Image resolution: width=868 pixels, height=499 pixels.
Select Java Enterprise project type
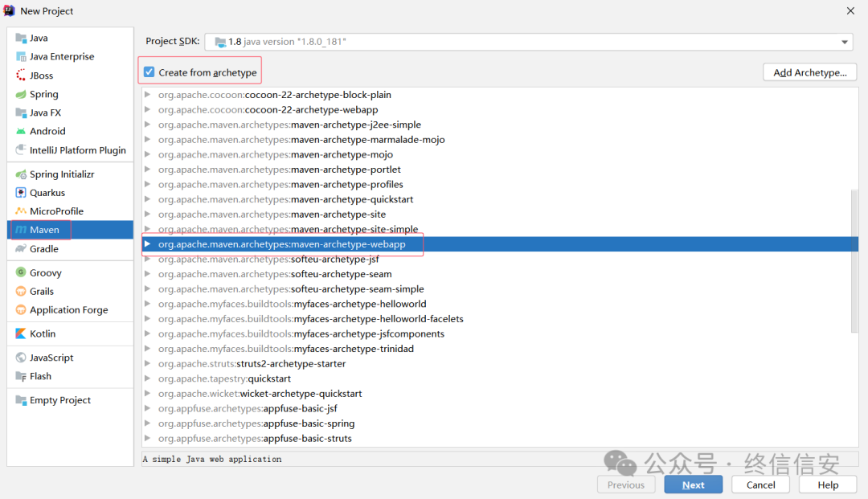coord(70,57)
